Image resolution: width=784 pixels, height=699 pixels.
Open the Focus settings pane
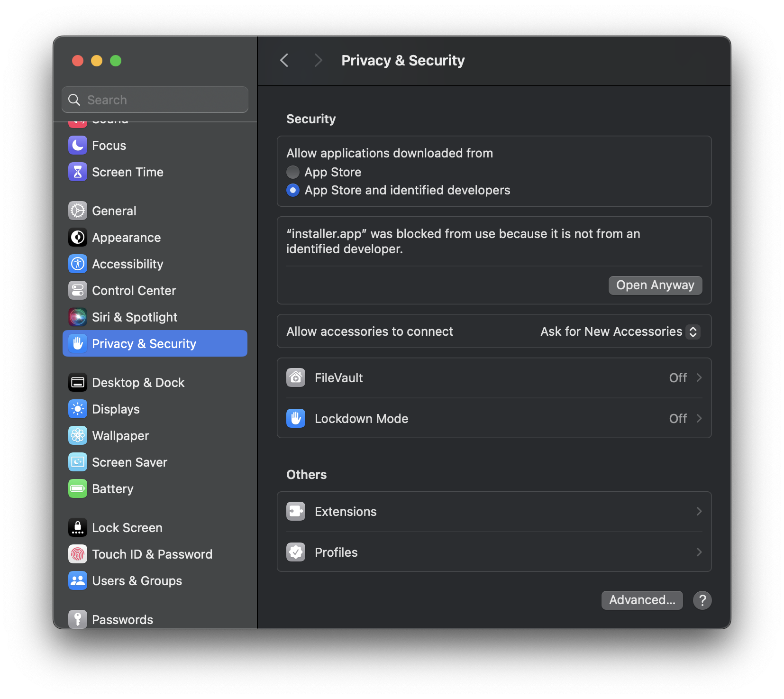point(155,145)
